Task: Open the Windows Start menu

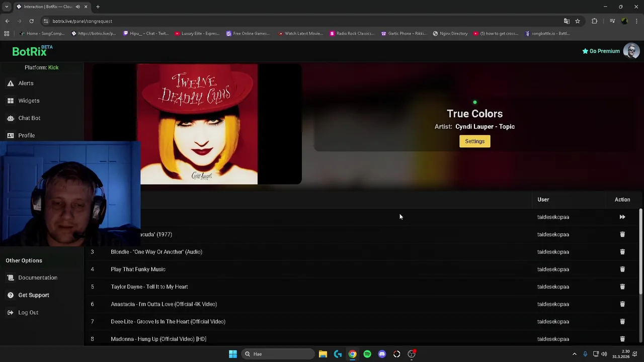Action: pos(232,354)
